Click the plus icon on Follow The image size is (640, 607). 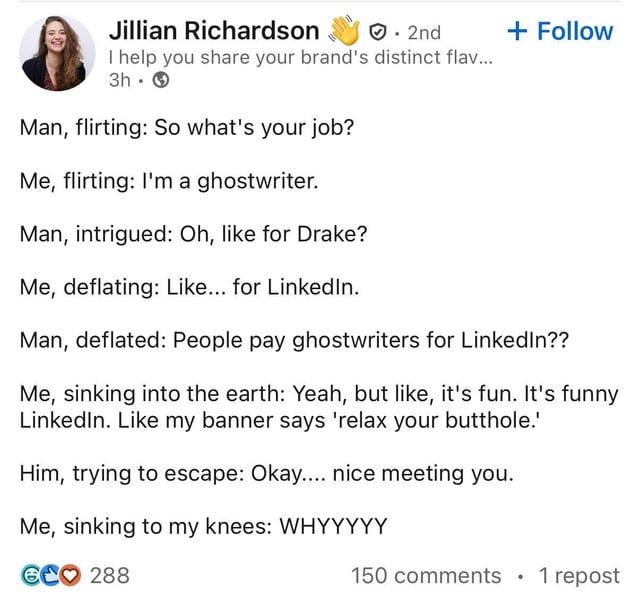(517, 30)
